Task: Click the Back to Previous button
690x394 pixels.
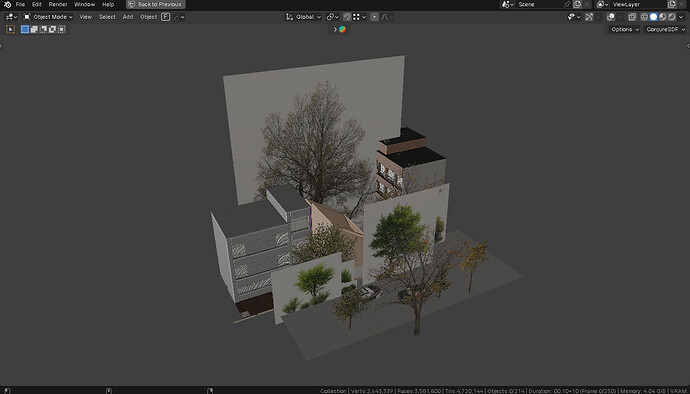Action: tap(156, 4)
